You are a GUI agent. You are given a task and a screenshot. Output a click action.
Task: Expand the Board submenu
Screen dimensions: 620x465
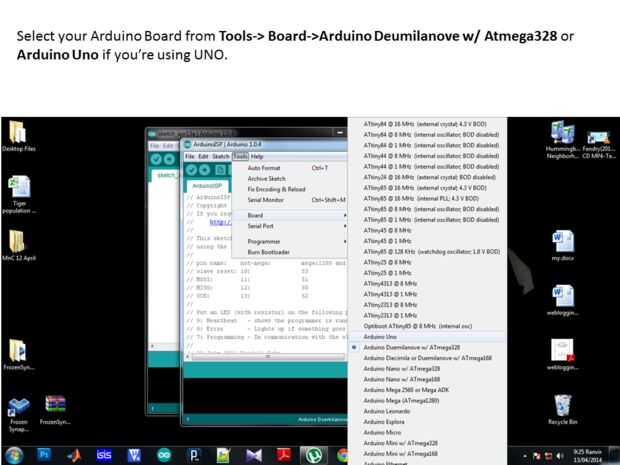[289, 215]
